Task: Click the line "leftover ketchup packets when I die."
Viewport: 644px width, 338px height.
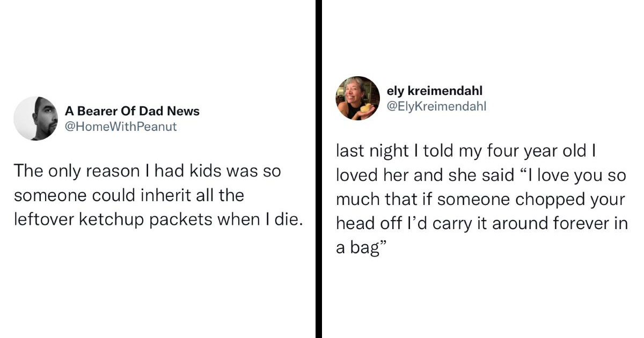Action: pyautogui.click(x=159, y=220)
